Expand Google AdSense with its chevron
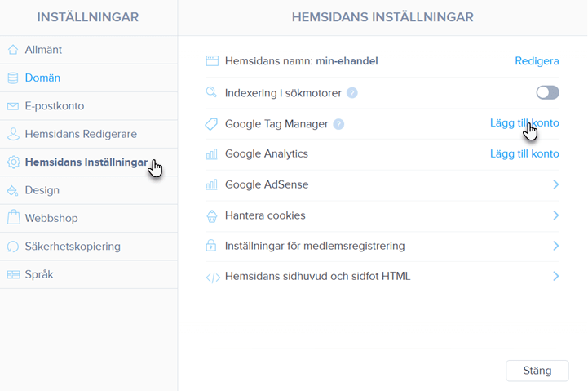Image resolution: width=588 pixels, height=391 pixels. coord(555,184)
